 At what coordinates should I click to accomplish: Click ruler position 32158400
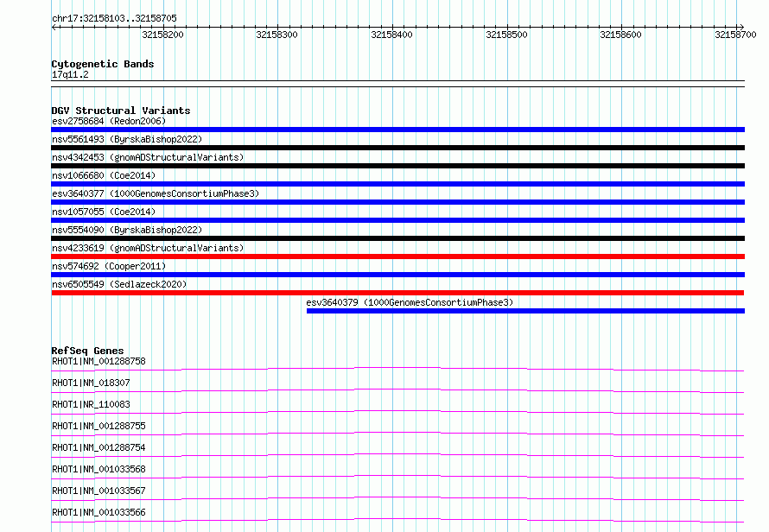point(392,35)
